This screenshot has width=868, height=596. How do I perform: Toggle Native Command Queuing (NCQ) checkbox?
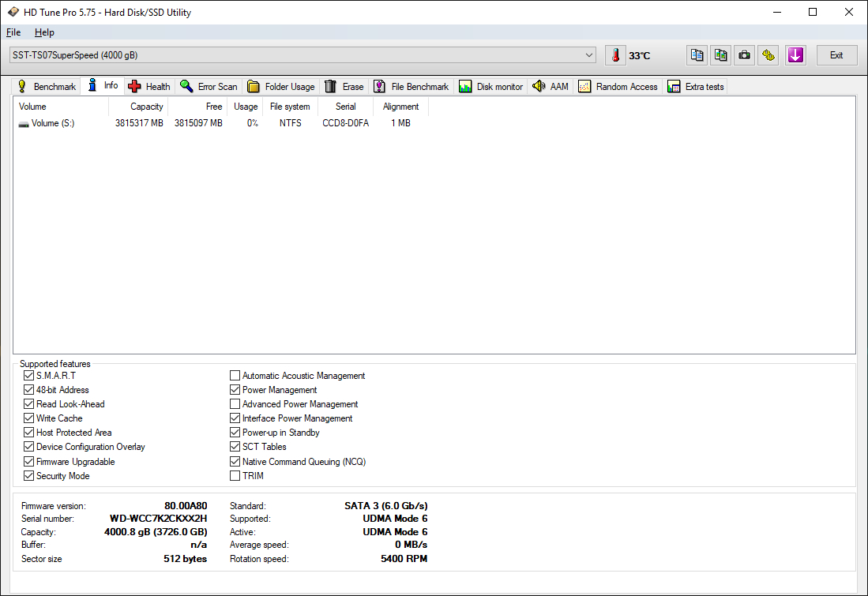235,461
